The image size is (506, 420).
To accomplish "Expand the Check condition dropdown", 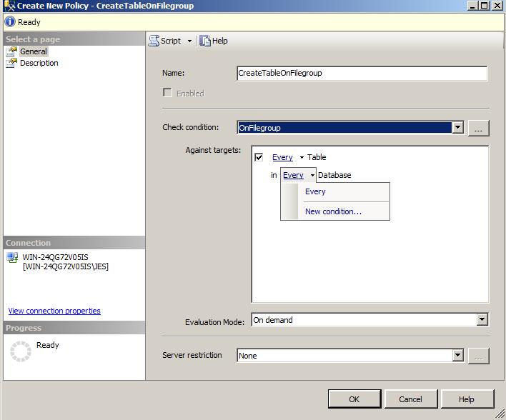I will point(457,128).
